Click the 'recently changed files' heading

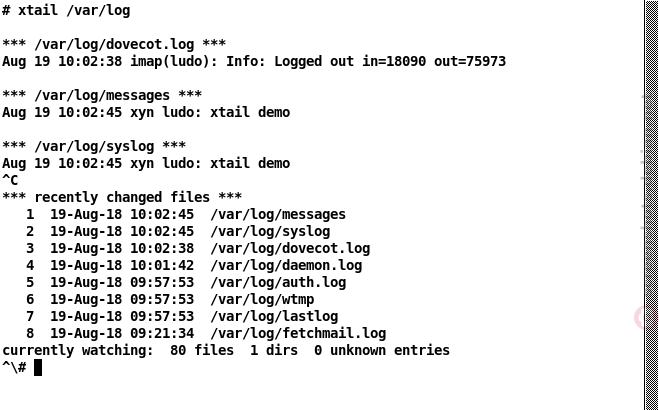122,197
